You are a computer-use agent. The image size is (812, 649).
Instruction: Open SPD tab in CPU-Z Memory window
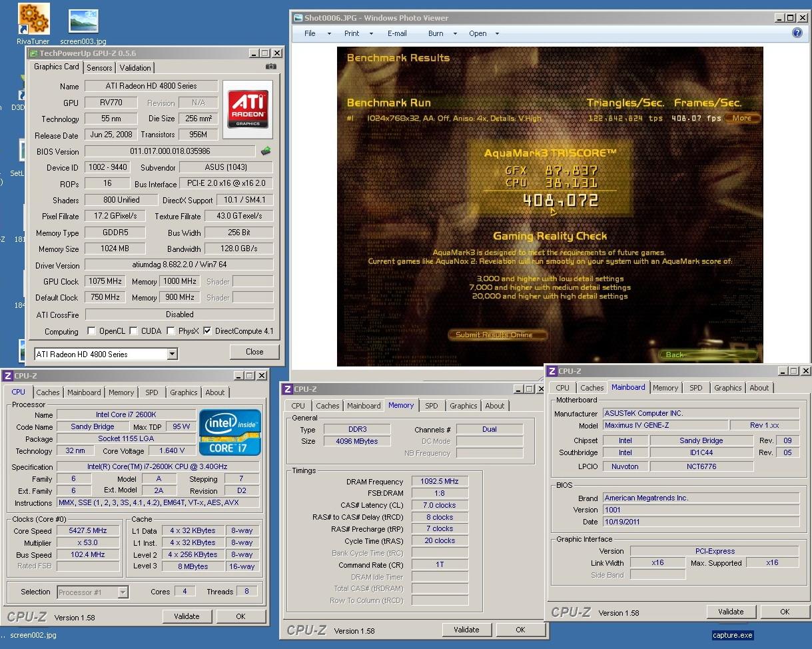point(432,406)
